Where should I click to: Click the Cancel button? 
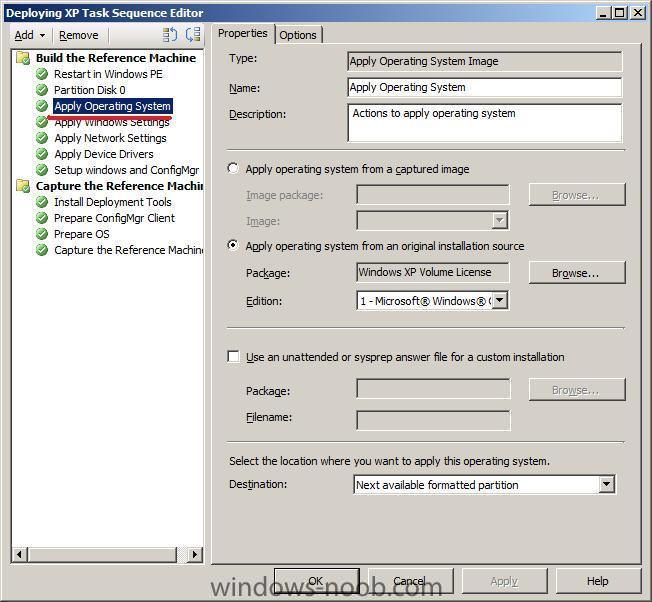[x=410, y=581]
